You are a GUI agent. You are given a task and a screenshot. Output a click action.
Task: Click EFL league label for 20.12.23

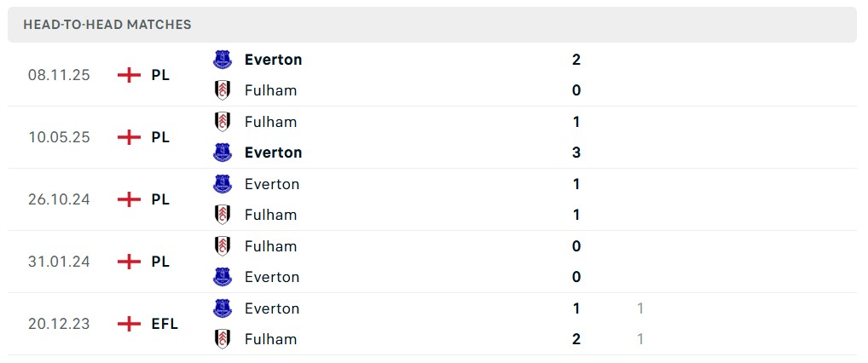pyautogui.click(x=165, y=324)
